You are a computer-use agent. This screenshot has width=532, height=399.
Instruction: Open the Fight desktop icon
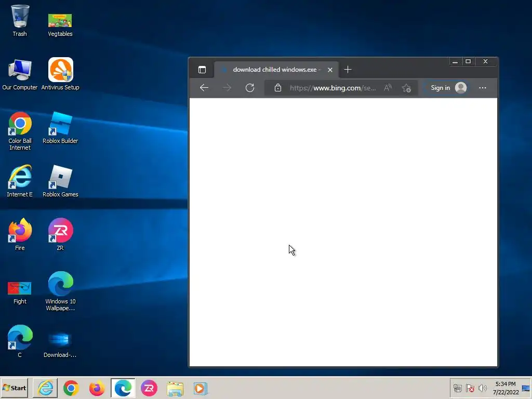click(20, 292)
